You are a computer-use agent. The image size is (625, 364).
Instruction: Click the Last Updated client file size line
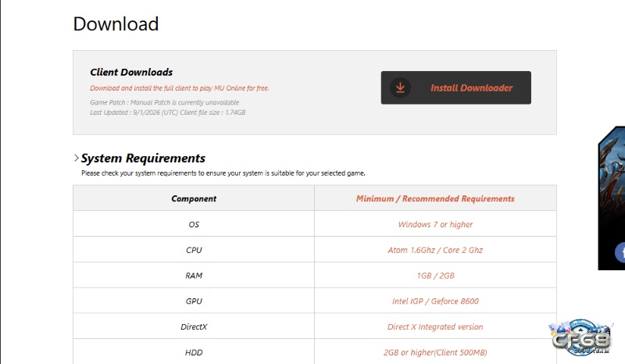pos(167,112)
